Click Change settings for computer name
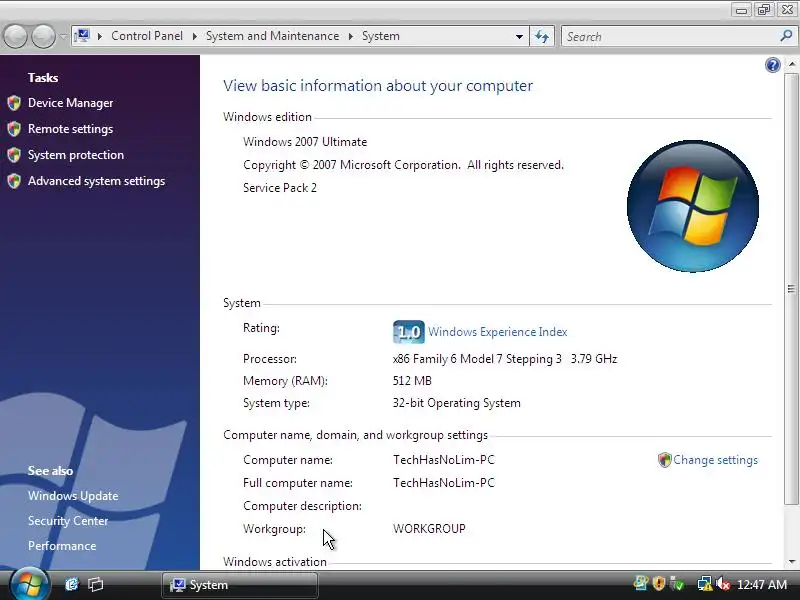This screenshot has height=600, width=800. (x=715, y=460)
